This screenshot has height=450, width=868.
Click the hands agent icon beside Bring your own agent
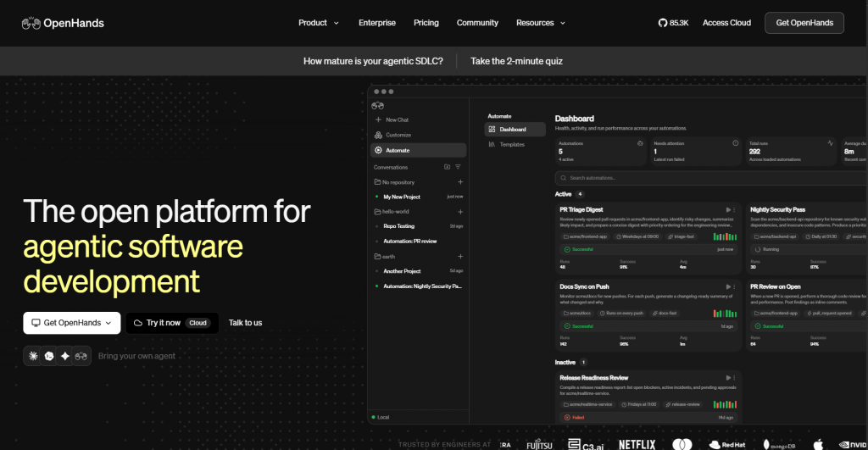81,356
